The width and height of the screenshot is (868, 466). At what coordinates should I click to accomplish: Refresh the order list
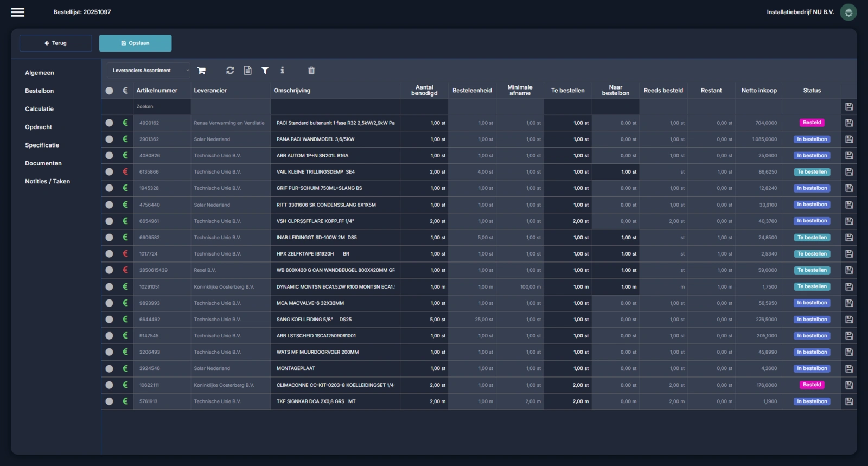[x=230, y=71]
